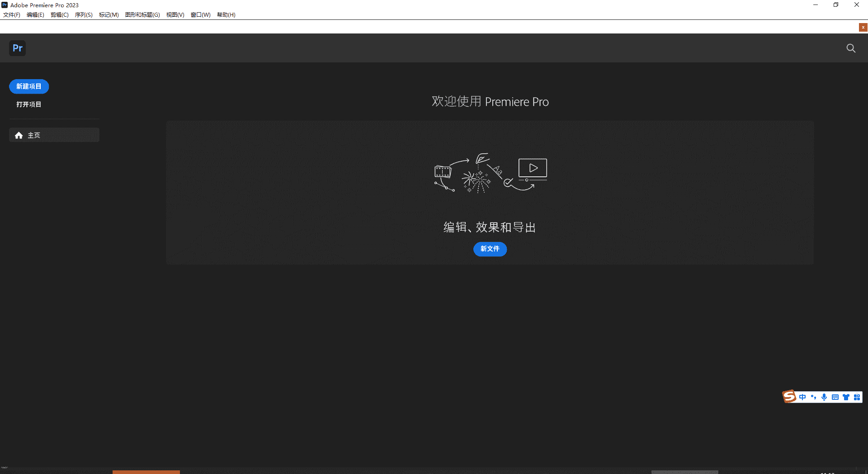This screenshot has width=868, height=474.
Task: Open the 文件(F) menu
Action: [12, 15]
